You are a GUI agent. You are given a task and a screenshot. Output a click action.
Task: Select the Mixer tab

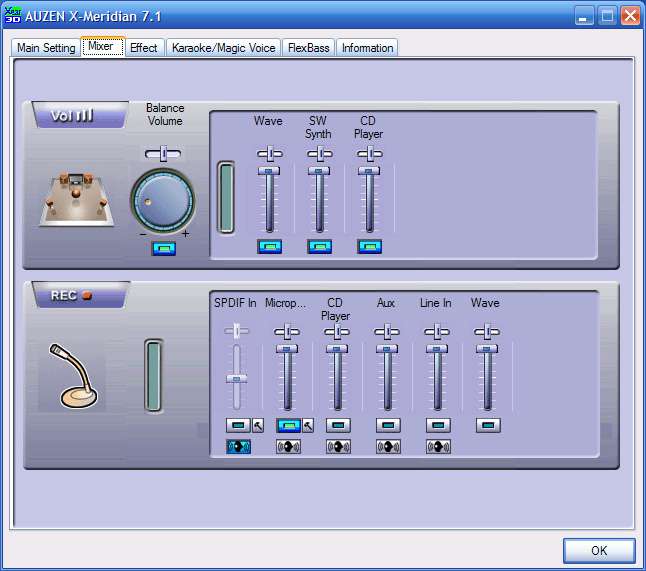point(103,46)
